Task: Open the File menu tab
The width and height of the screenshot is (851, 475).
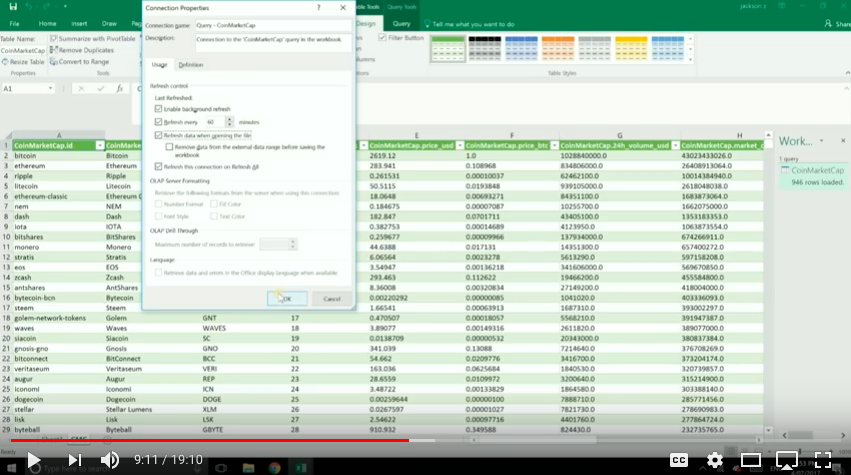Action: point(15,24)
